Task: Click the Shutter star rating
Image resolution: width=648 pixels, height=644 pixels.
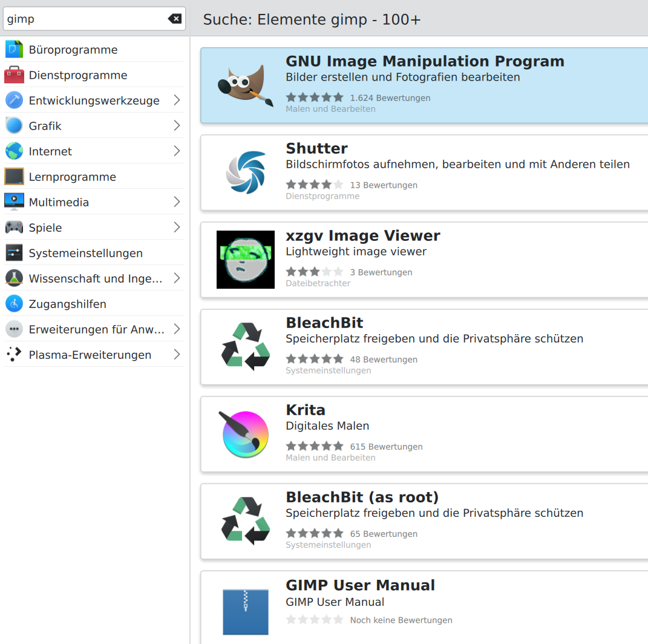Action: coord(315,185)
